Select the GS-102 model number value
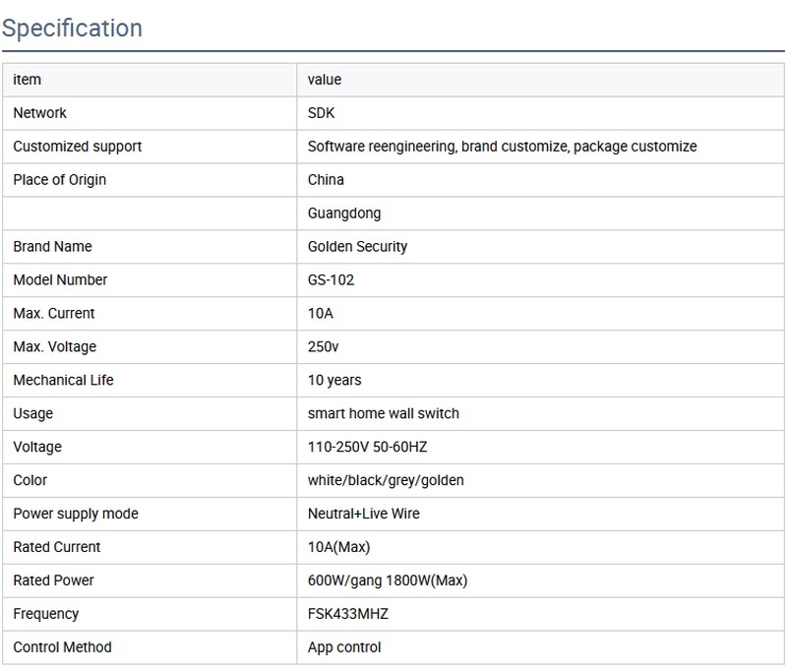Image resolution: width=787 pixels, height=672 pixels. pyautogui.click(x=331, y=280)
